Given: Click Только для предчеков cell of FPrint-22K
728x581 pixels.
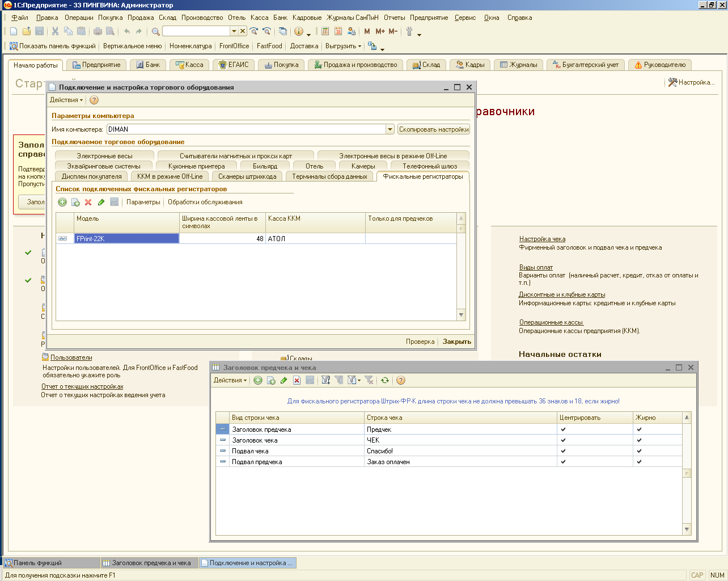Looking at the screenshot, I should [x=410, y=239].
